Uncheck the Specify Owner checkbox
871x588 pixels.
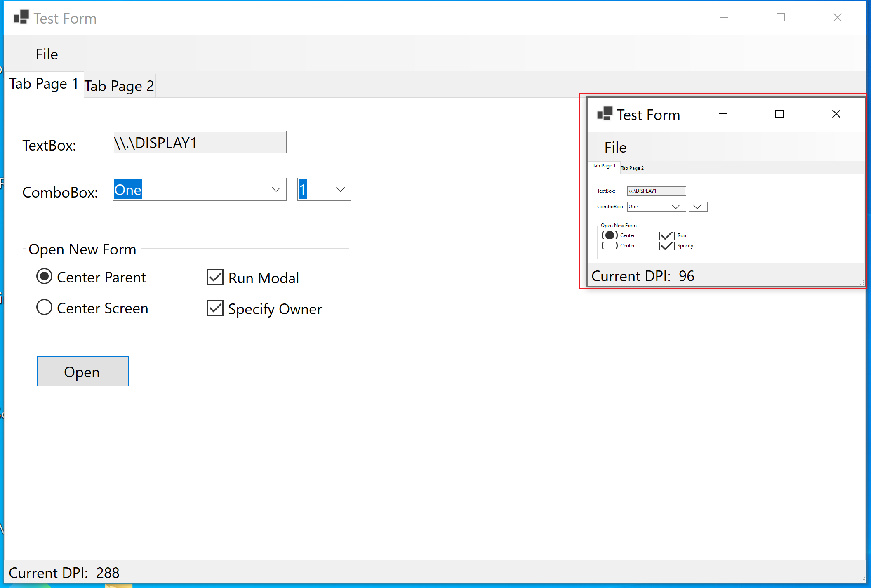[215, 308]
